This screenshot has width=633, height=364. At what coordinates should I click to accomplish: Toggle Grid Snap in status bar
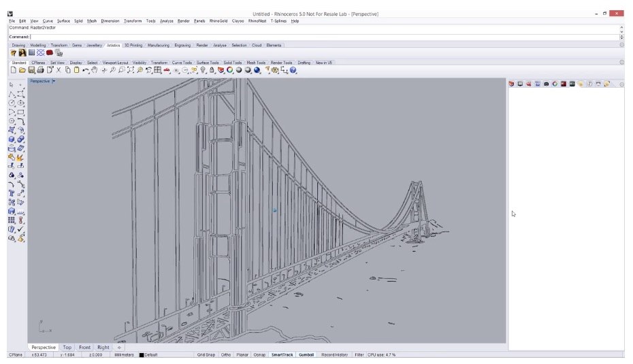click(206, 355)
